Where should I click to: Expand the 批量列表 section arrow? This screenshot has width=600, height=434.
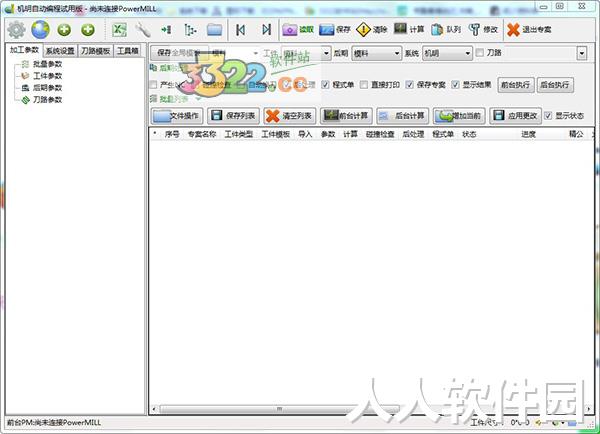[x=198, y=99]
